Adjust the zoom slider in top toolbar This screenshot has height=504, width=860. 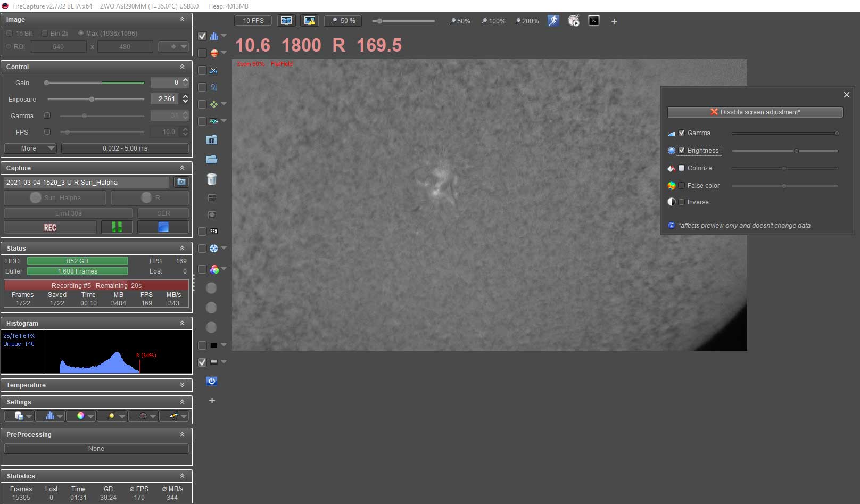pyautogui.click(x=404, y=21)
